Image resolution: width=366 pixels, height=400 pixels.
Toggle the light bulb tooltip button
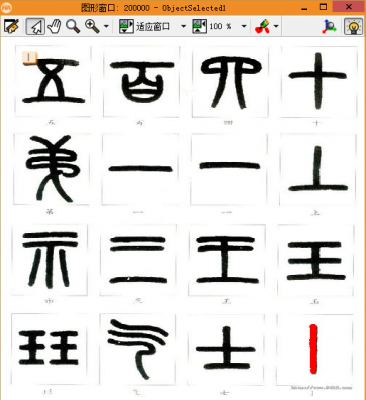pyautogui.click(x=354, y=26)
